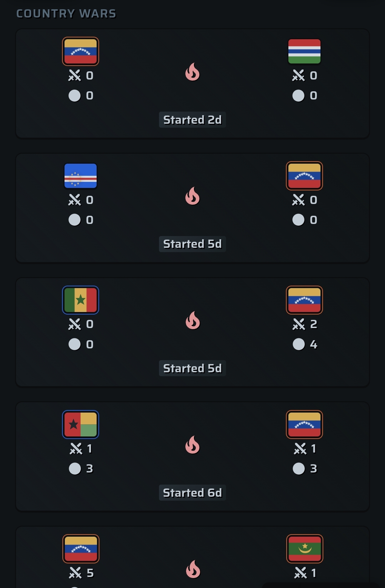The image size is (385, 588).
Task: Select "Started 5d" label in Senegal war
Action: pos(192,368)
